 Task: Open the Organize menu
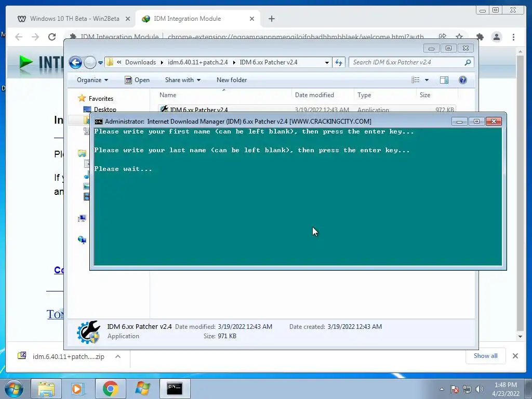point(92,80)
